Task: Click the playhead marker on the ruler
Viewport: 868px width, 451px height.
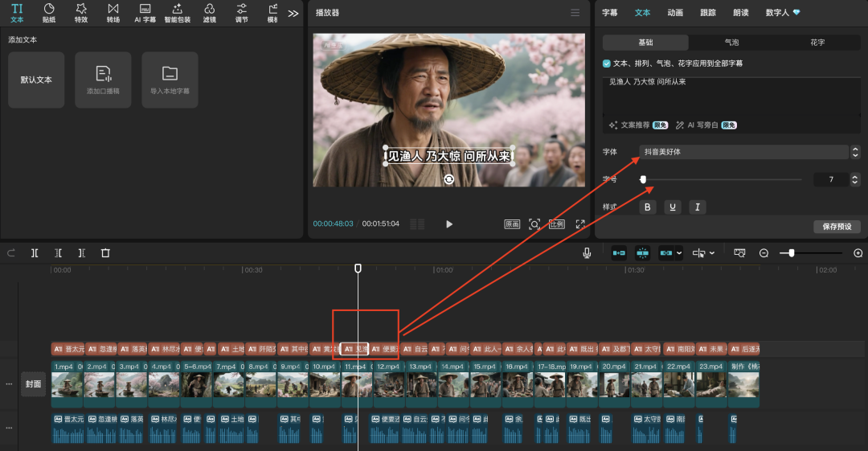Action: click(358, 269)
